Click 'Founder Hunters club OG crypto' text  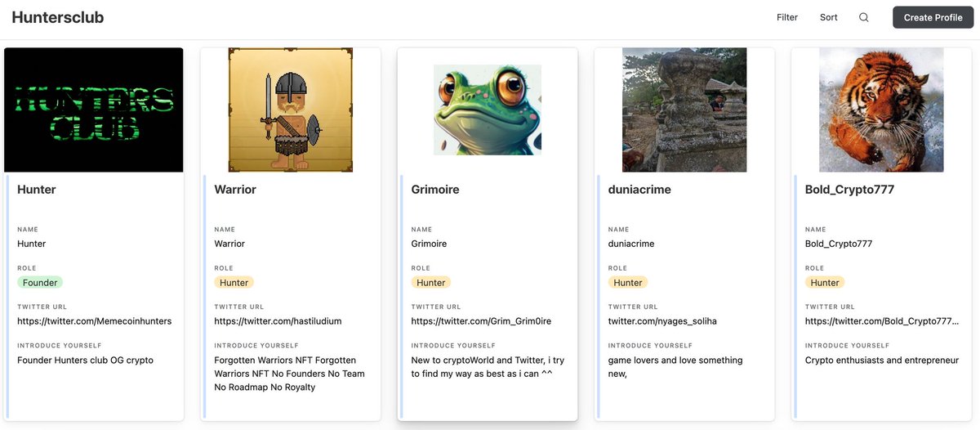(85, 361)
